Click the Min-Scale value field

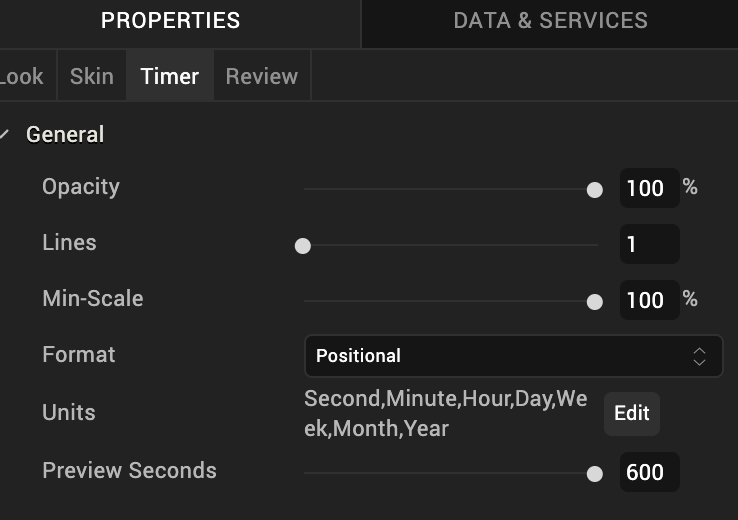coord(647,300)
